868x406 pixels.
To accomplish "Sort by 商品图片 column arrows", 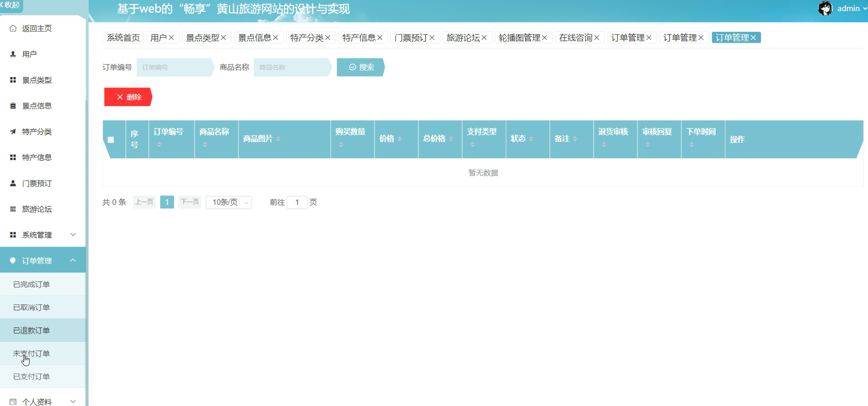I will click(278, 139).
